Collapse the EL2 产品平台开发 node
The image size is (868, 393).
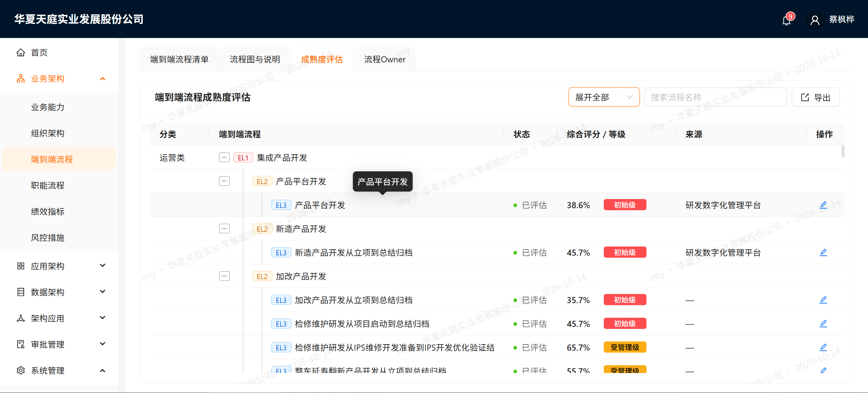pyautogui.click(x=224, y=181)
